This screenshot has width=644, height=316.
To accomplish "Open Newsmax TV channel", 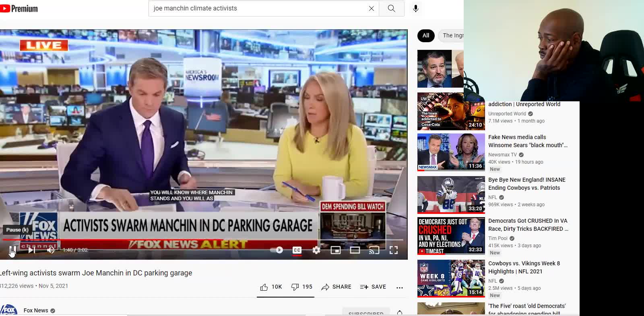I will click(502, 155).
